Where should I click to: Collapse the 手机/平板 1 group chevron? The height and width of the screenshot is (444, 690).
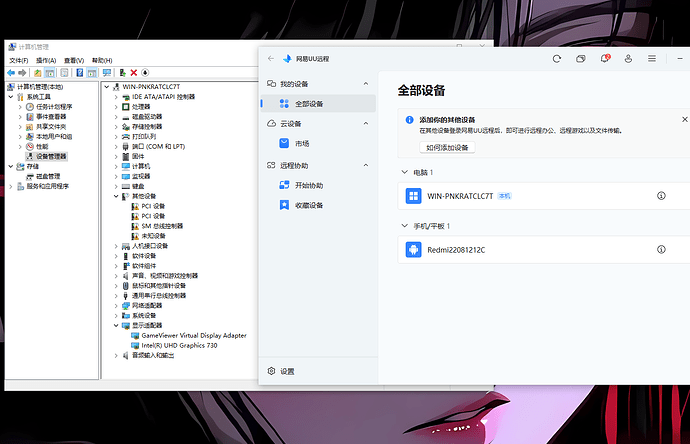(x=404, y=226)
